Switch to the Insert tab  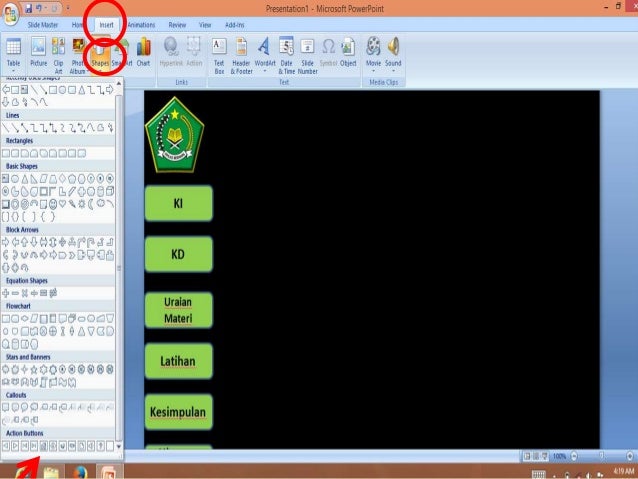coord(106,25)
